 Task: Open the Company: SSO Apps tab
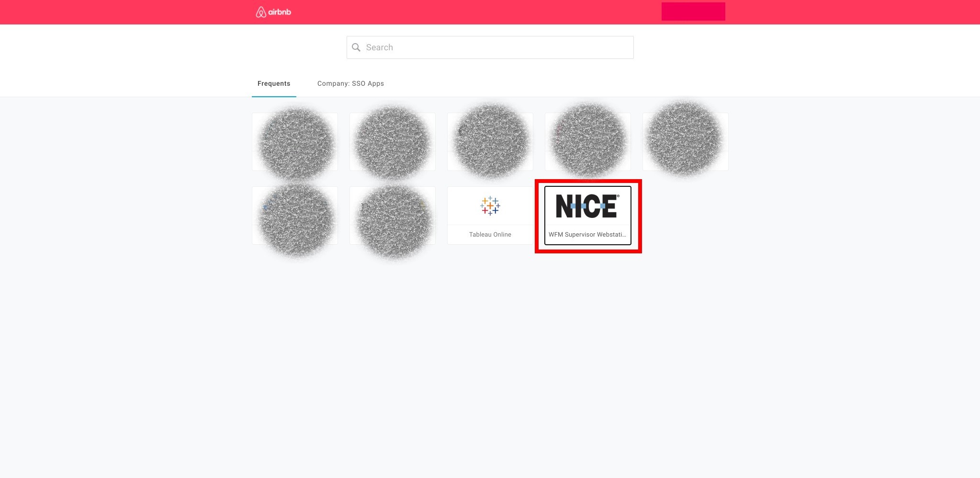(350, 83)
